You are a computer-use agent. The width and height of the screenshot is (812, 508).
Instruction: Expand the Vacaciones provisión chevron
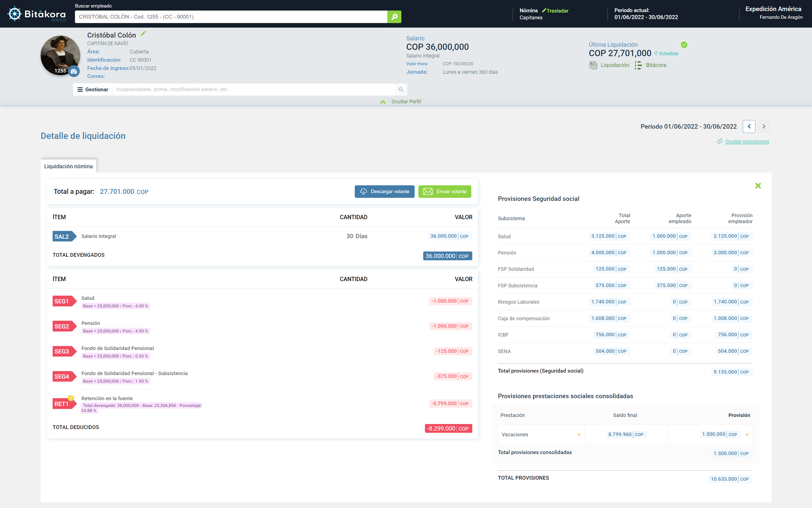coord(747,435)
